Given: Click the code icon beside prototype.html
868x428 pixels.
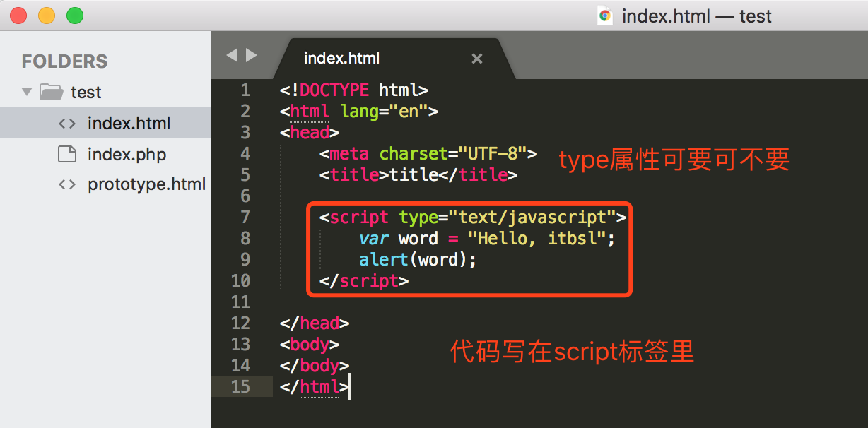Looking at the screenshot, I should pyautogui.click(x=67, y=184).
